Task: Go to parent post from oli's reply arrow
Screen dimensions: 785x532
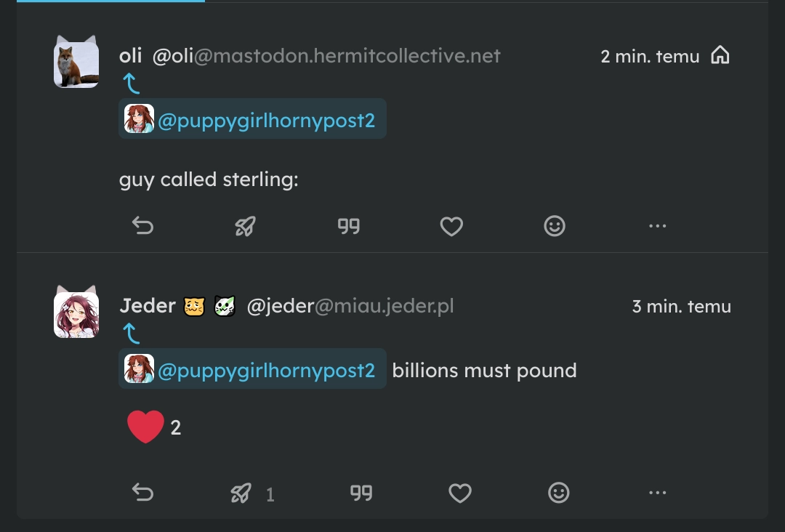Action: pyautogui.click(x=131, y=84)
